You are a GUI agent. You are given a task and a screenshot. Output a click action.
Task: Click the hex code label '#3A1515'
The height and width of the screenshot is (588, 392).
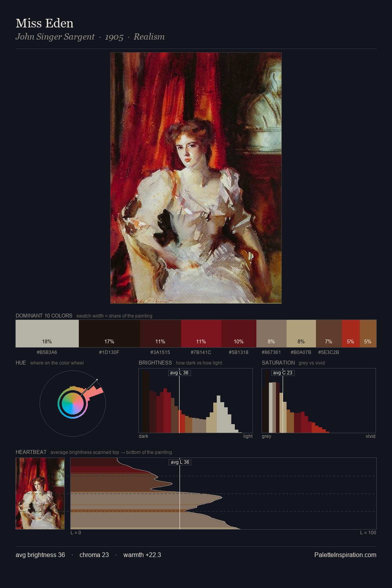point(160,352)
